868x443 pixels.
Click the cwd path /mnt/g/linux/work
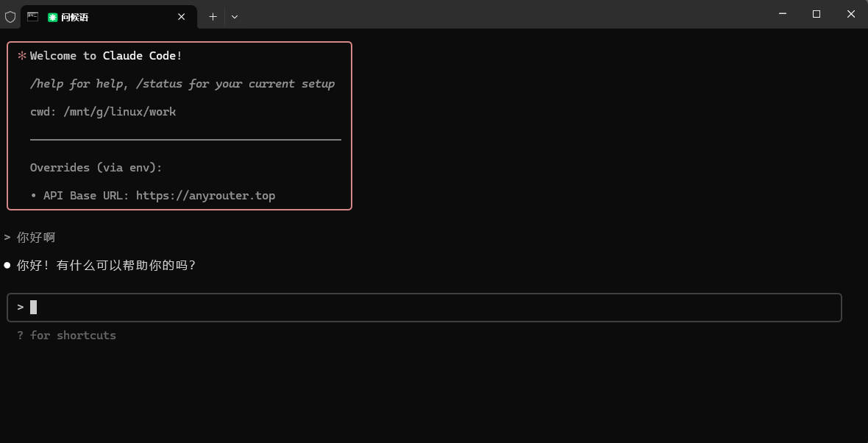(x=119, y=111)
